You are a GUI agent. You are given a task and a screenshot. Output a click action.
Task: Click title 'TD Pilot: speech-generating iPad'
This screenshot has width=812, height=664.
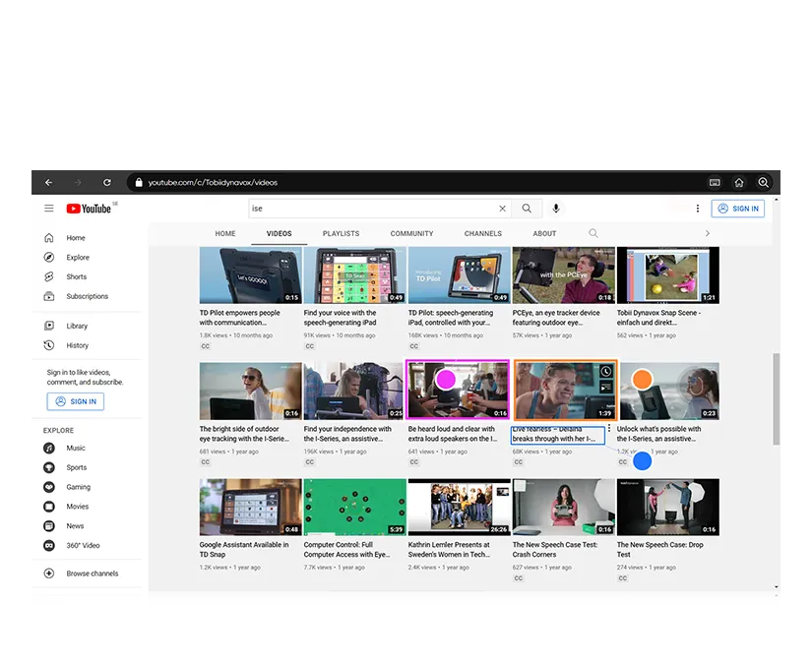(451, 318)
